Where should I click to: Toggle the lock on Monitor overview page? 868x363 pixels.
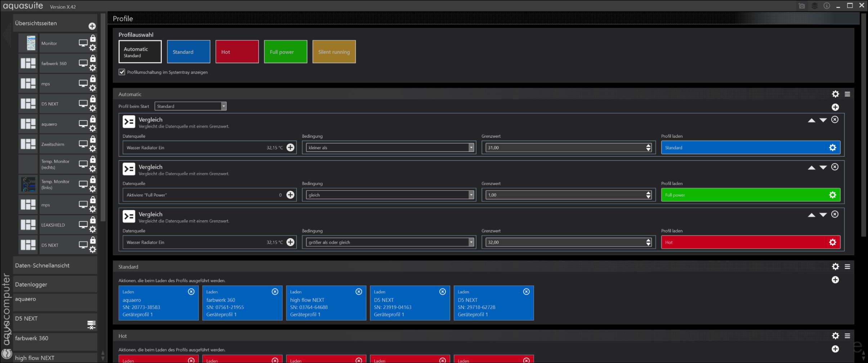pyautogui.click(x=93, y=38)
